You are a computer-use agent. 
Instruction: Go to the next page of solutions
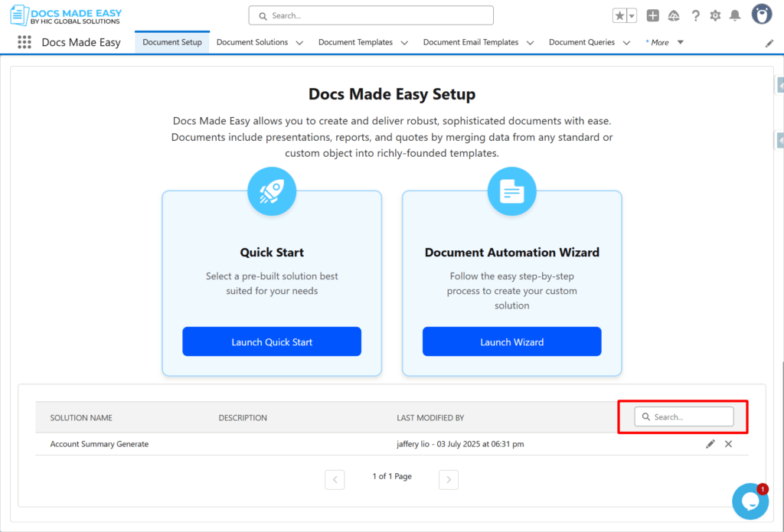(x=449, y=479)
